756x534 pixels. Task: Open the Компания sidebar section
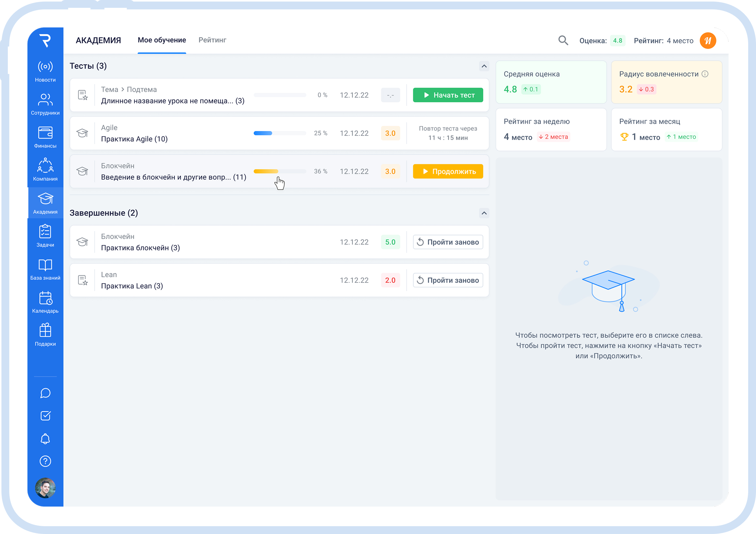point(45,170)
